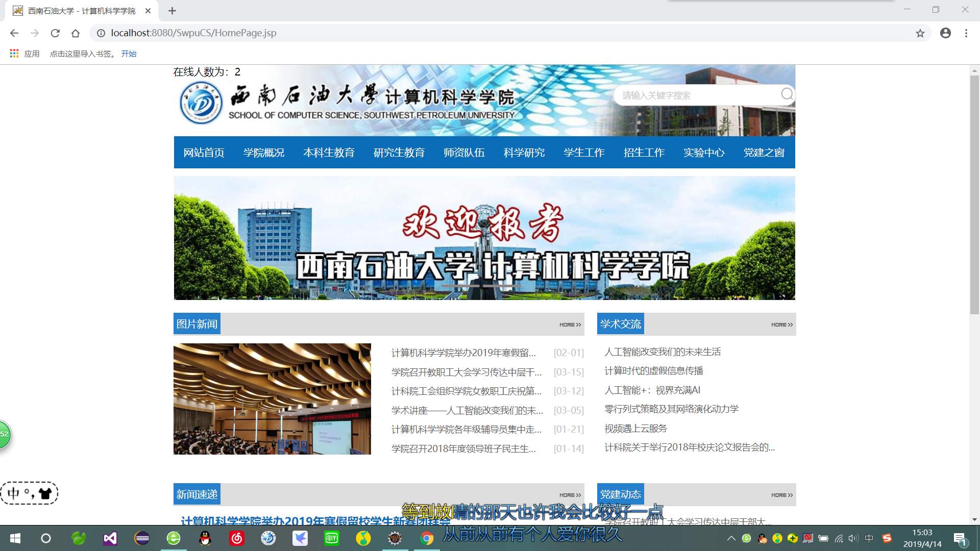Open the Apps grid icon in bookmarks bar
This screenshot has width=980, height=551.
point(14,54)
